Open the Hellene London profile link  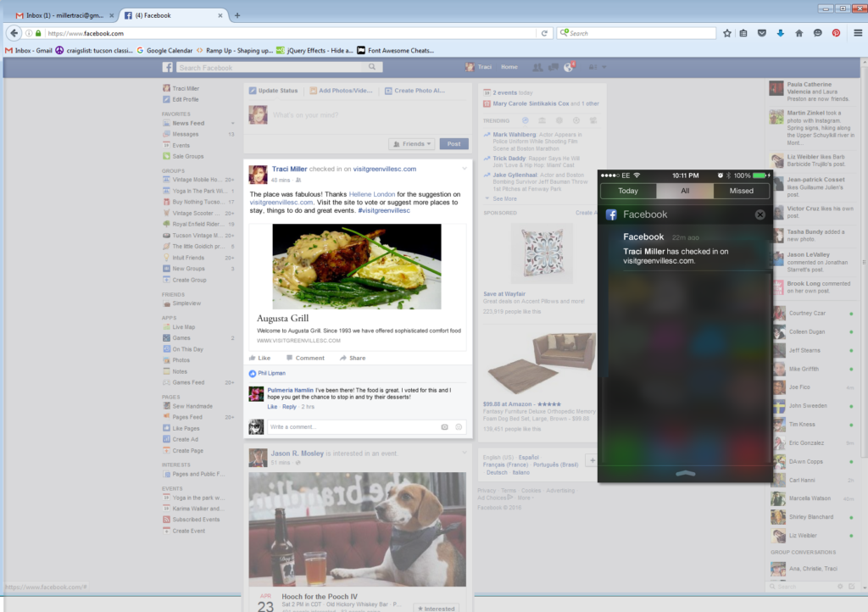pyautogui.click(x=370, y=194)
